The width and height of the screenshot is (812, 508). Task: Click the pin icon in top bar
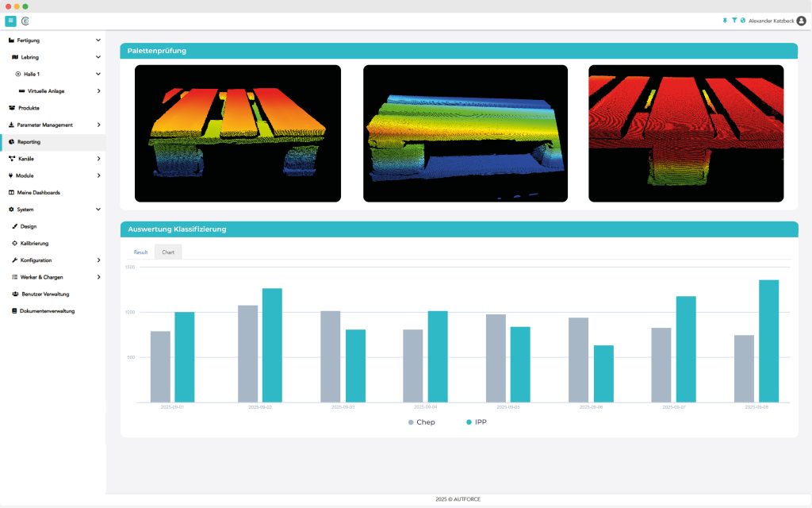[725, 21]
